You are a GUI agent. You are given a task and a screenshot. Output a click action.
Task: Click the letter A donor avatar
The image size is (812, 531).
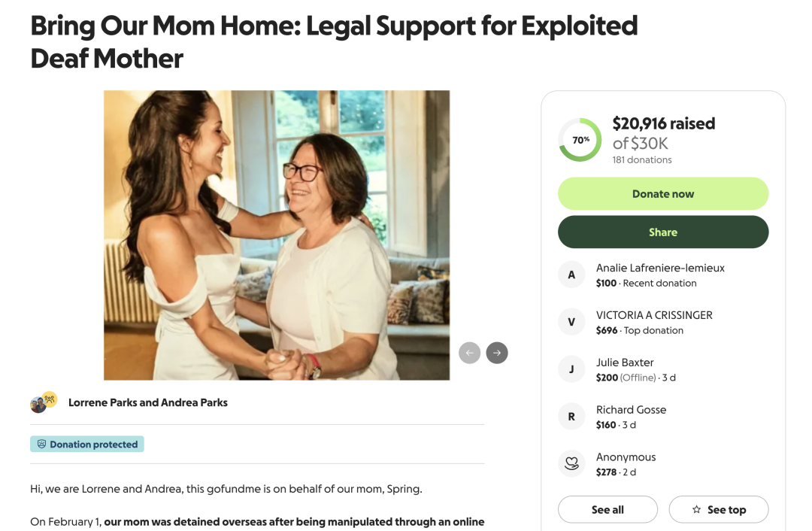click(571, 275)
